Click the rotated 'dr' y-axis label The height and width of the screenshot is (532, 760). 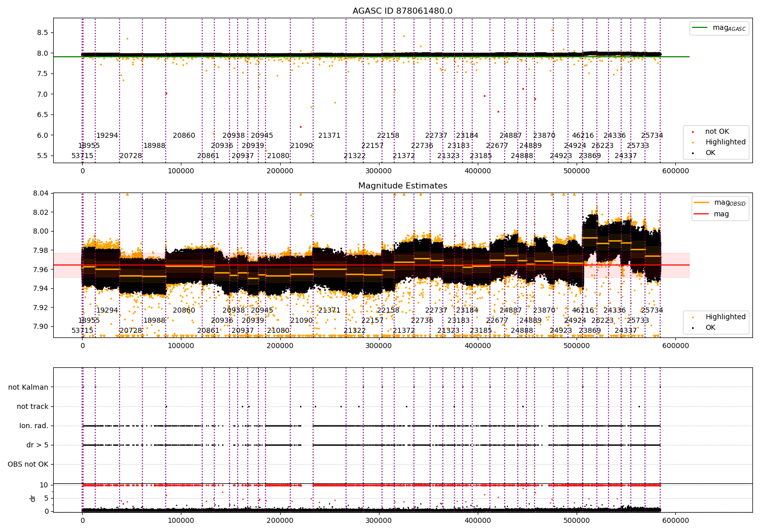pyautogui.click(x=33, y=498)
